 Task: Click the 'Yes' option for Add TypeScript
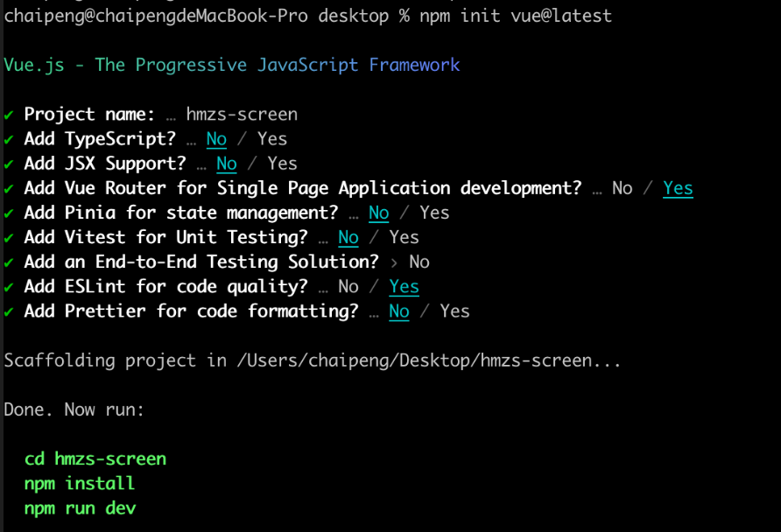pyautogui.click(x=272, y=139)
